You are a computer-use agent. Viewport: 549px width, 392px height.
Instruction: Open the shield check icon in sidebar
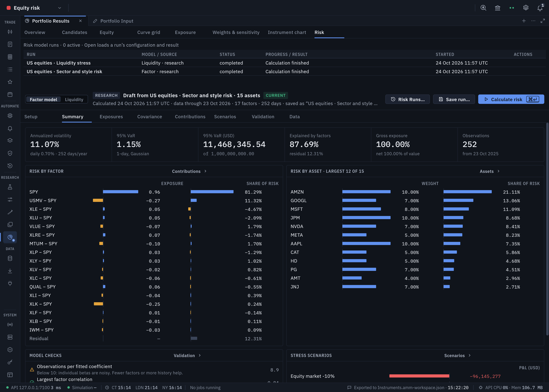click(x=10, y=153)
